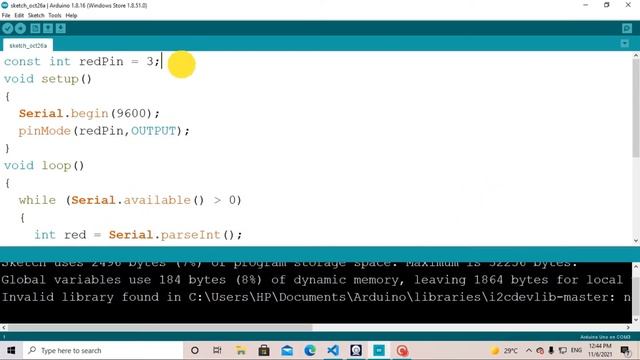640x360 pixels.
Task: Open Microsoft Edge from the taskbar
Action: pyautogui.click(x=310, y=351)
